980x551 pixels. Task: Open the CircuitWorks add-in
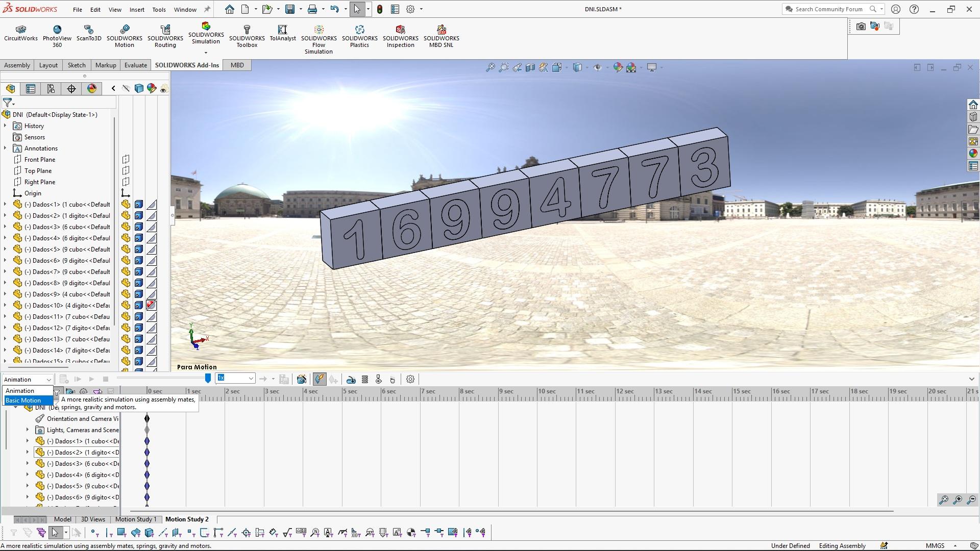(x=20, y=33)
